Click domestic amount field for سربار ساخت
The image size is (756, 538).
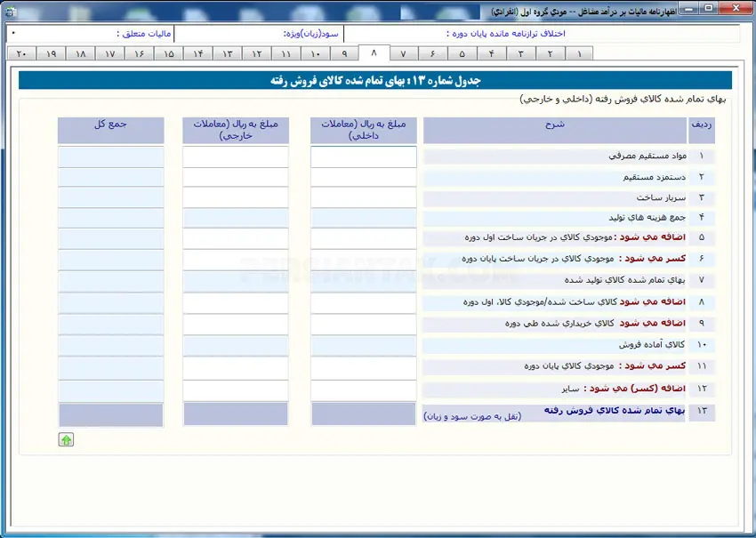[364, 197]
